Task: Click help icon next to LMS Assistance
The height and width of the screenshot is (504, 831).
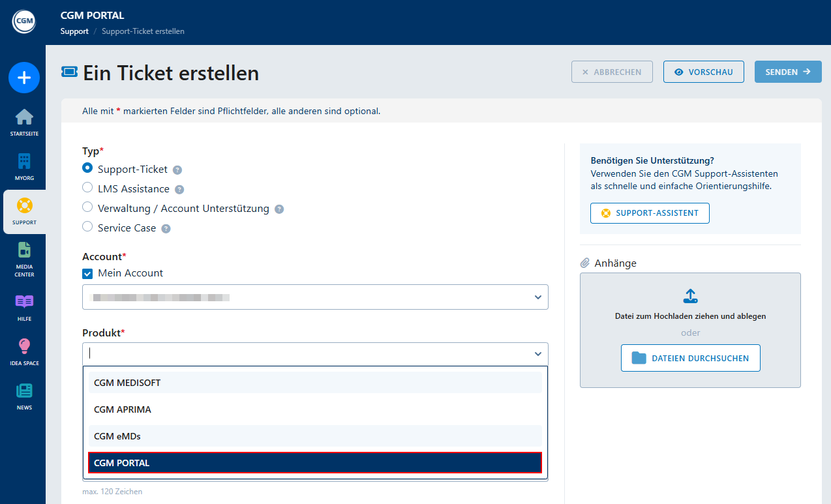Action: click(x=179, y=190)
